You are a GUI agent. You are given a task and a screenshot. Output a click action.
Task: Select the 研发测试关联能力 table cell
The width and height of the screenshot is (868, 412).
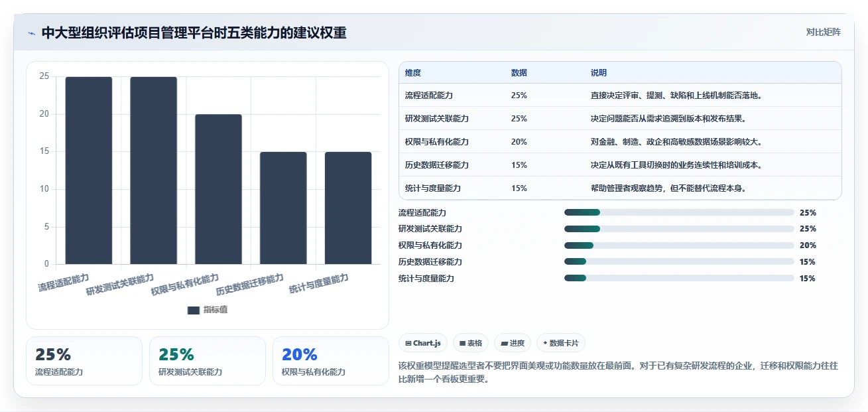coord(437,119)
